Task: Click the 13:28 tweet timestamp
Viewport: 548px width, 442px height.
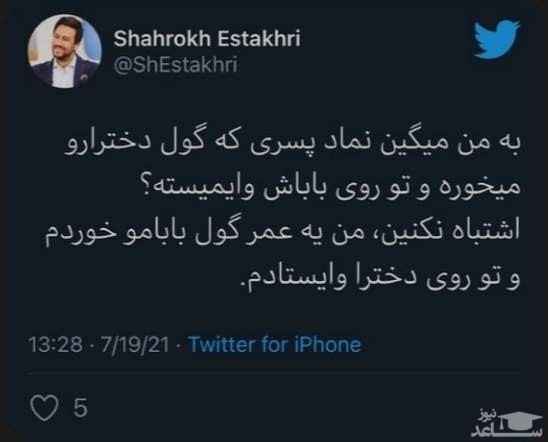Action: (56, 345)
